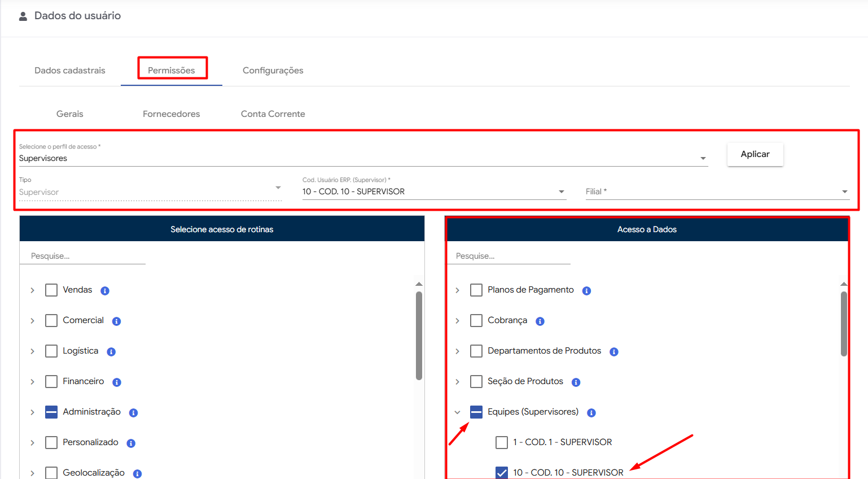Expand the Financeiro tree node

click(x=33, y=382)
